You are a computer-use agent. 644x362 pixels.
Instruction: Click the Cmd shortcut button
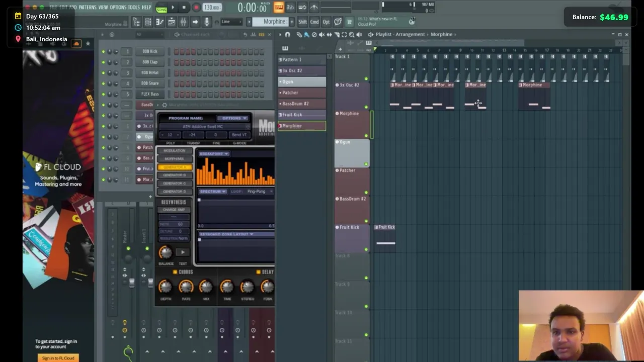click(314, 22)
